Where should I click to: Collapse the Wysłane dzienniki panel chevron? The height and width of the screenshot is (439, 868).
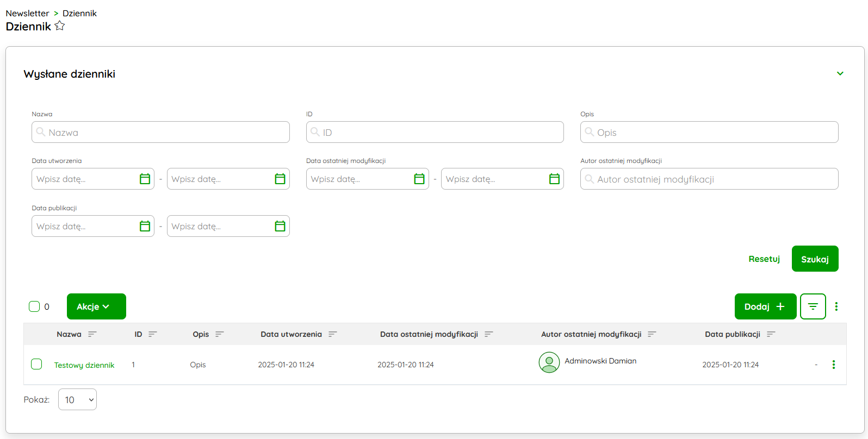click(x=840, y=73)
